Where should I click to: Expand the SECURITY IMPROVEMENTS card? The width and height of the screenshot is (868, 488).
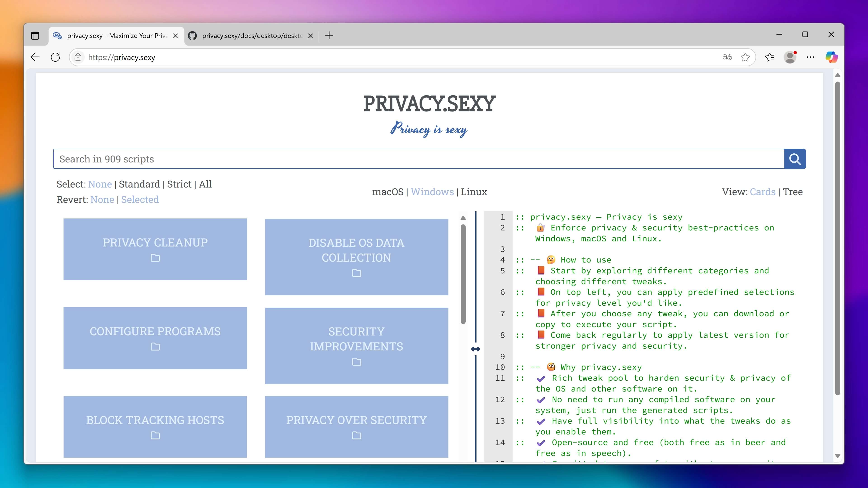[356, 346]
